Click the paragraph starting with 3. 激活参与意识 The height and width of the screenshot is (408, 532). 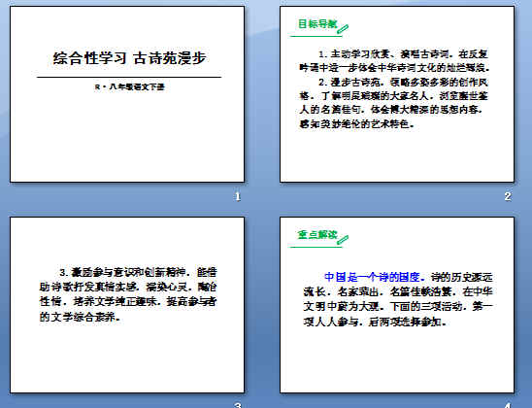tap(128, 294)
